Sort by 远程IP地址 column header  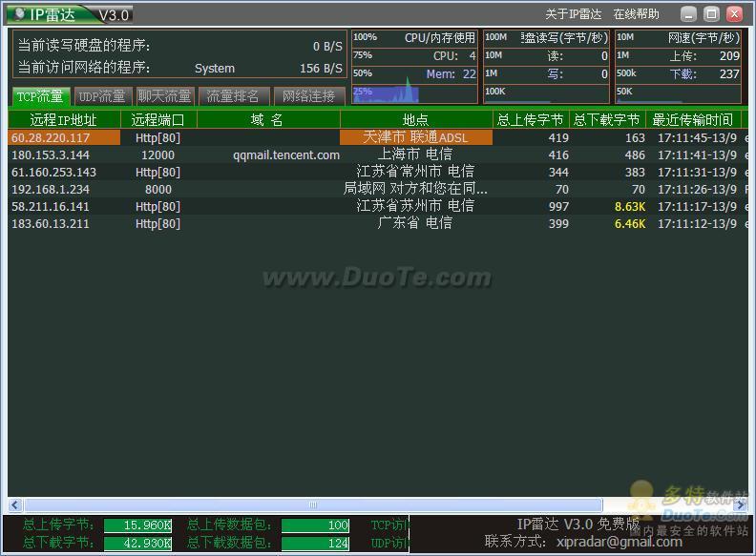point(63,120)
